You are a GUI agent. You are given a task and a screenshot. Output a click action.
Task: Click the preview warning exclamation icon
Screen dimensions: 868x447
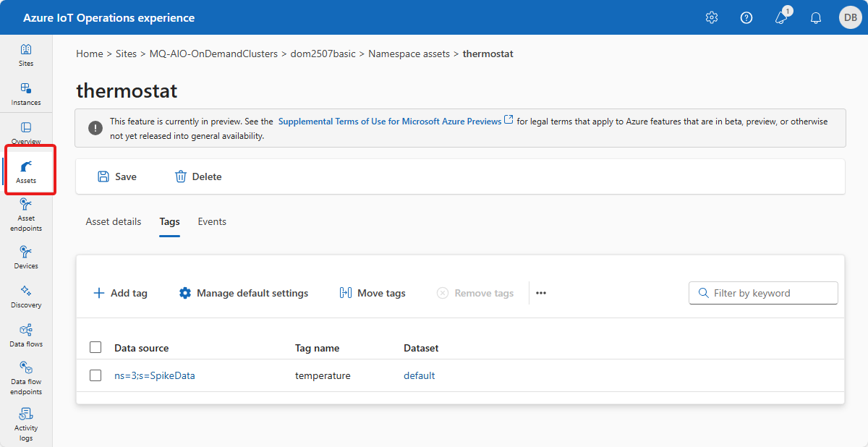coord(95,128)
